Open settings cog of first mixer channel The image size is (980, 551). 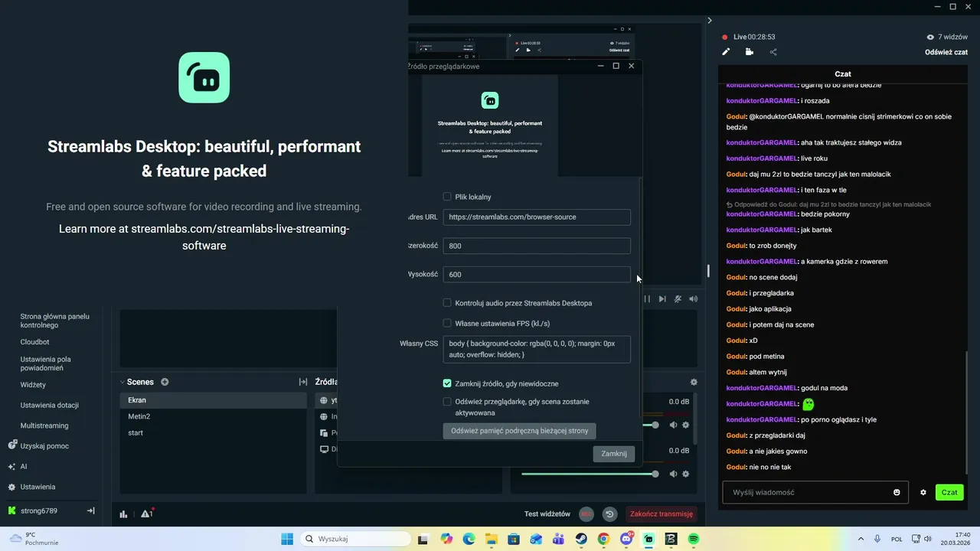[686, 425]
